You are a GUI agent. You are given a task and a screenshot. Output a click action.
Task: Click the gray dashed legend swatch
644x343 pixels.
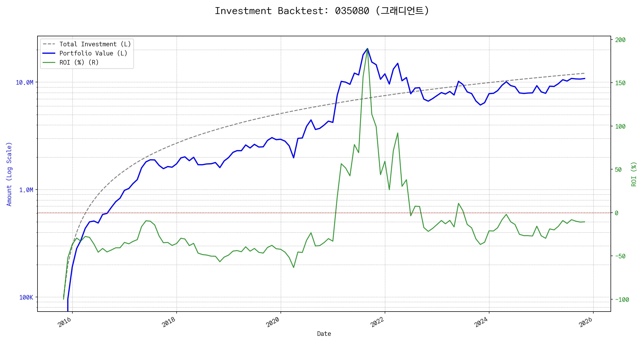pos(49,44)
